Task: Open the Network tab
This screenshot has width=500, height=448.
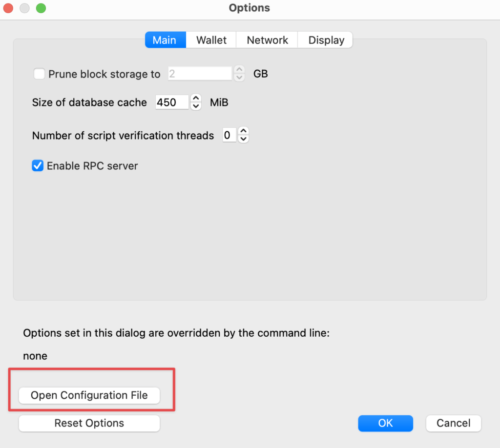Action: tap(267, 40)
